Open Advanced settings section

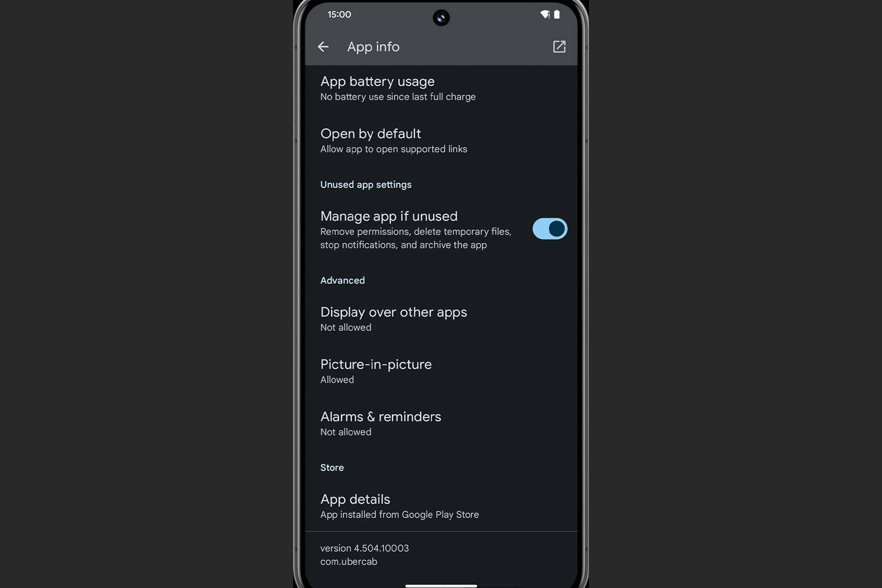342,280
